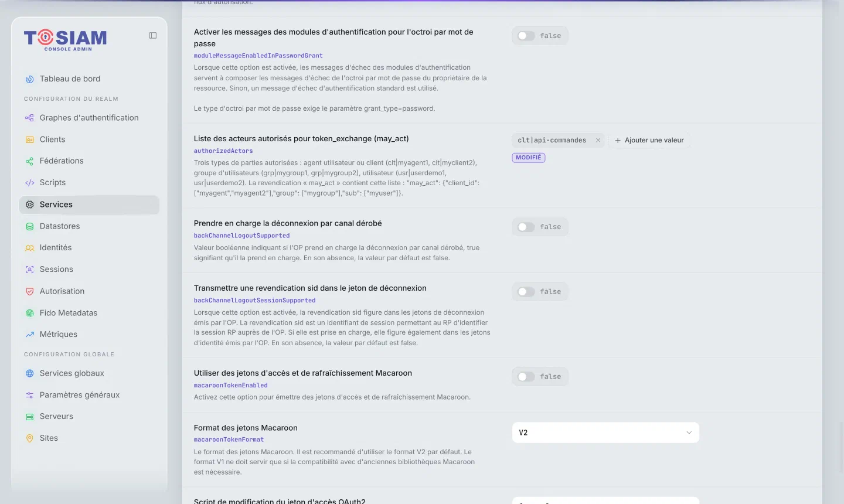Click the macaroonTokenEnabled property name
This screenshot has width=844, height=504.
point(231,386)
